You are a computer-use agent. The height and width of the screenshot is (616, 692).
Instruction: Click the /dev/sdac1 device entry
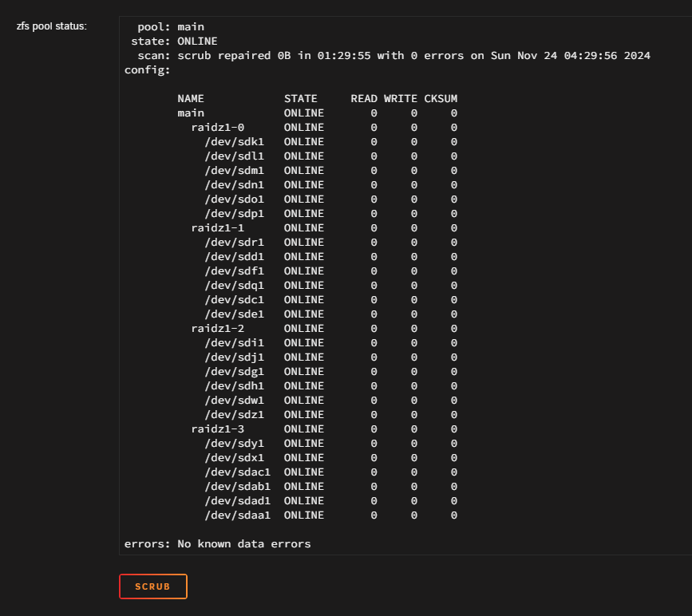pos(237,472)
